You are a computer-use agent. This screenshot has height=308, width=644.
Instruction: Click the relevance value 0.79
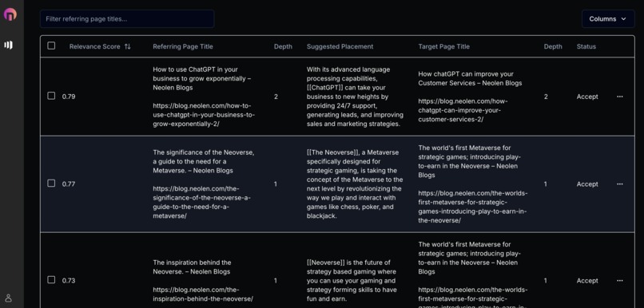click(69, 97)
